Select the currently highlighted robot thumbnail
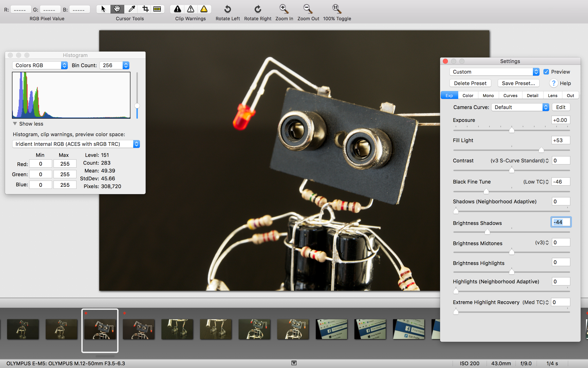The height and width of the screenshot is (368, 588). (x=100, y=329)
